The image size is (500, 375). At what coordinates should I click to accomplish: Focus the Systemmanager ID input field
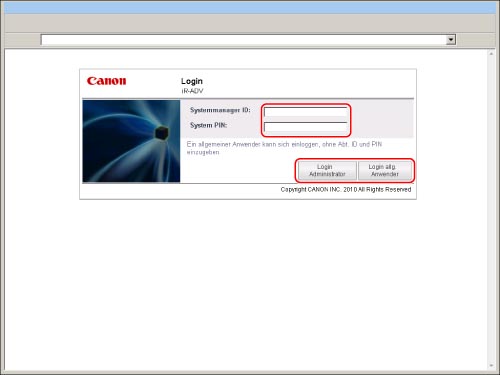pos(305,112)
